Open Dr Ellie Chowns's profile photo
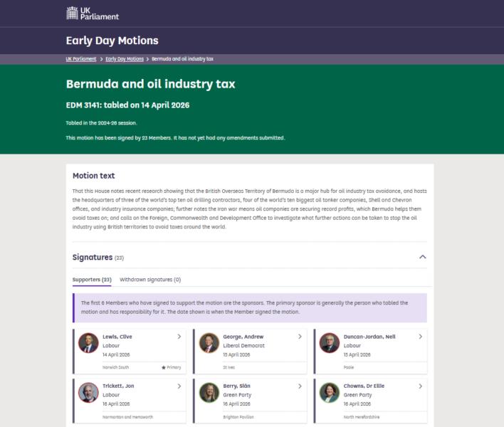Image resolution: width=504 pixels, height=427 pixels. click(330, 393)
